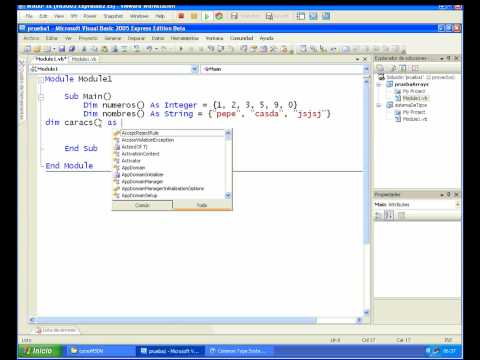Click the Open file folder icon in toolbar

[37, 49]
